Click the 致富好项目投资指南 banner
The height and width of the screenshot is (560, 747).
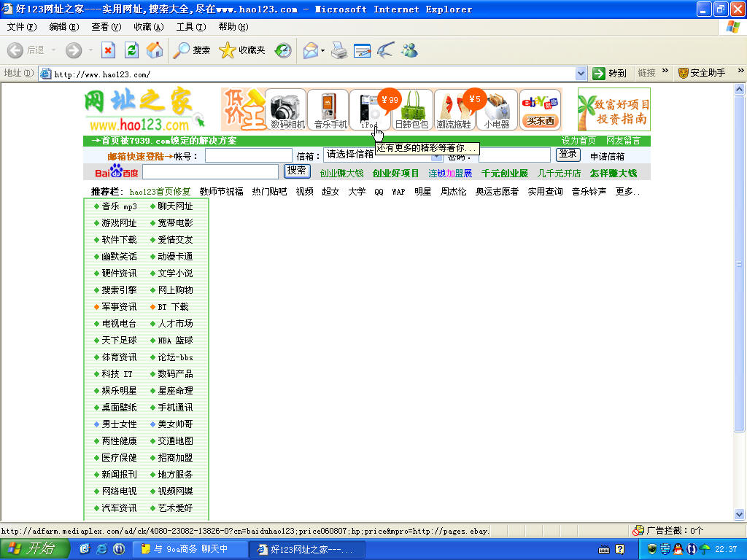[614, 109]
